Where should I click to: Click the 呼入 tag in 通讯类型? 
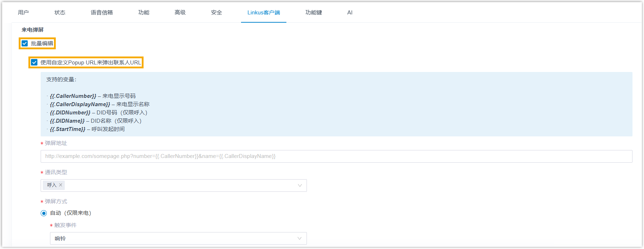pyautogui.click(x=52, y=185)
